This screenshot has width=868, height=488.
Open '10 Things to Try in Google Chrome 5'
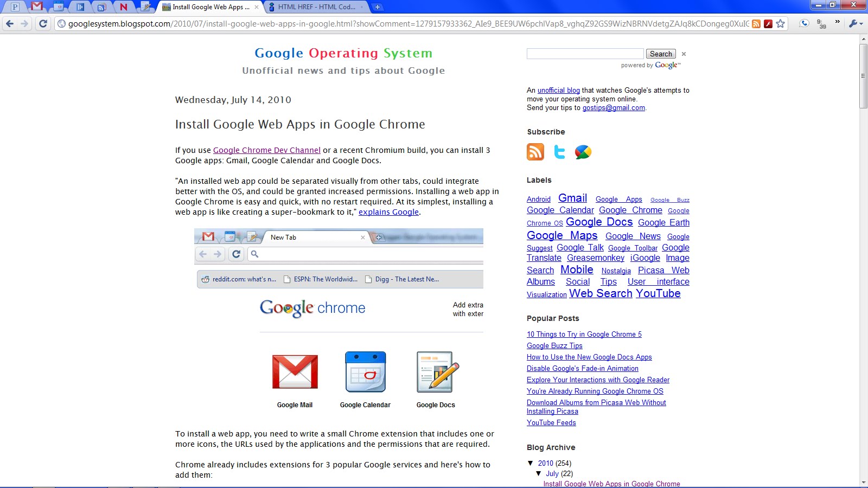pos(584,335)
